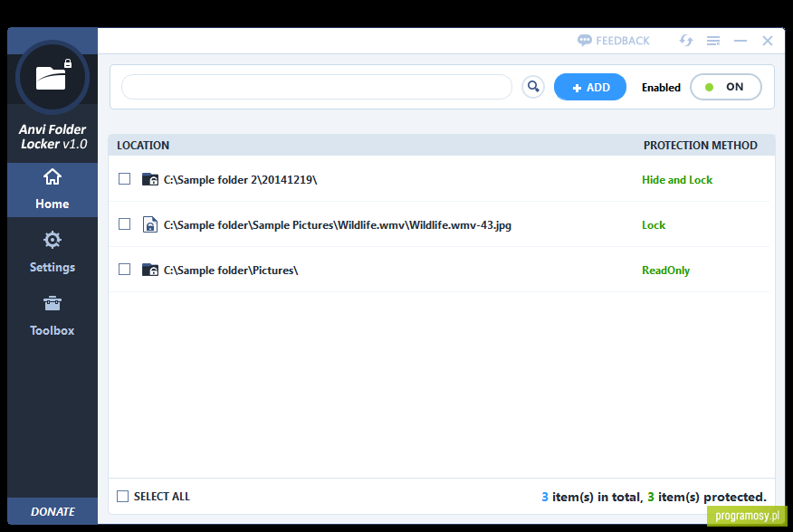Open the hamburger menu icon
Viewport: 793px width, 532px height.
(713, 41)
